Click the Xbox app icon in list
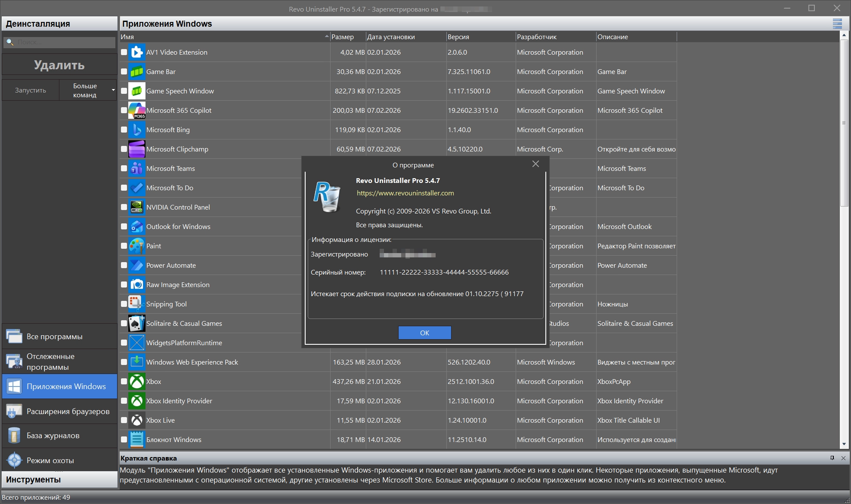 click(137, 381)
